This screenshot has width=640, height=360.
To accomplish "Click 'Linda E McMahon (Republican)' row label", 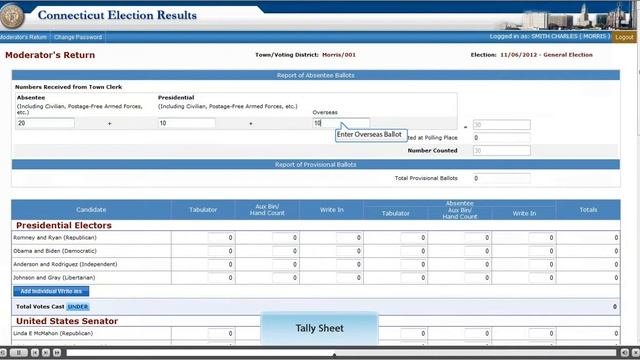I will click(x=53, y=333).
